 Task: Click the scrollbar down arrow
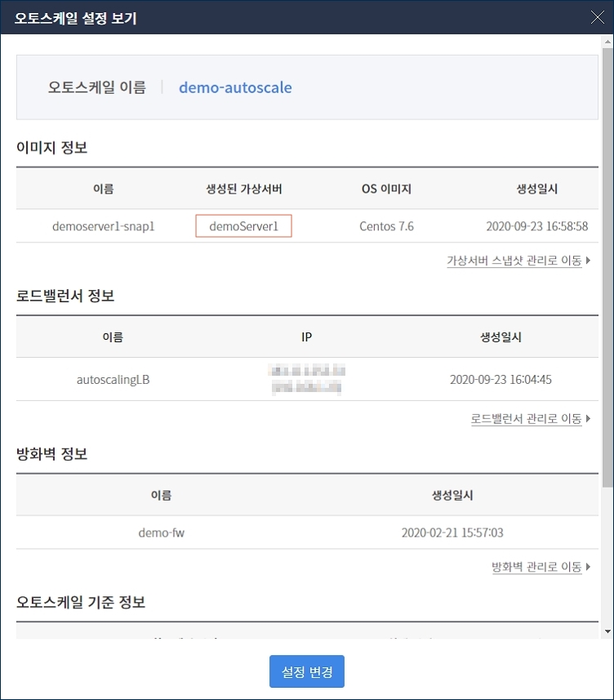[x=607, y=631]
